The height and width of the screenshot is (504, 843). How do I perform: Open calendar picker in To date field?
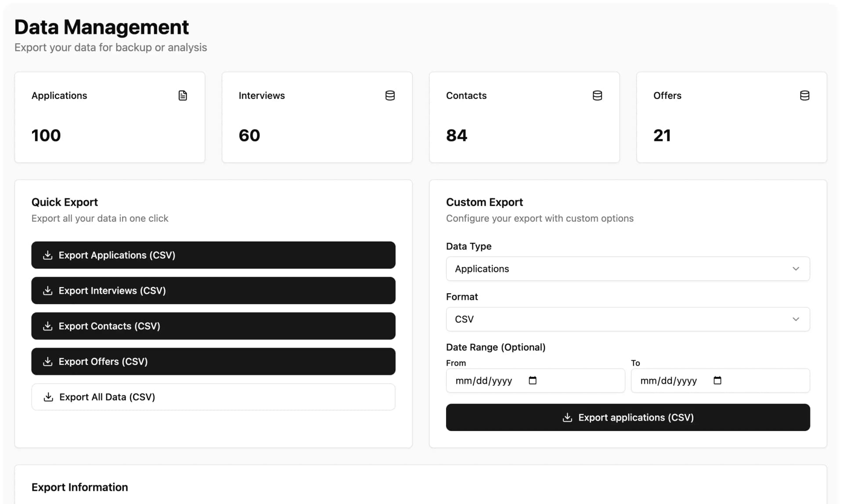(x=717, y=381)
